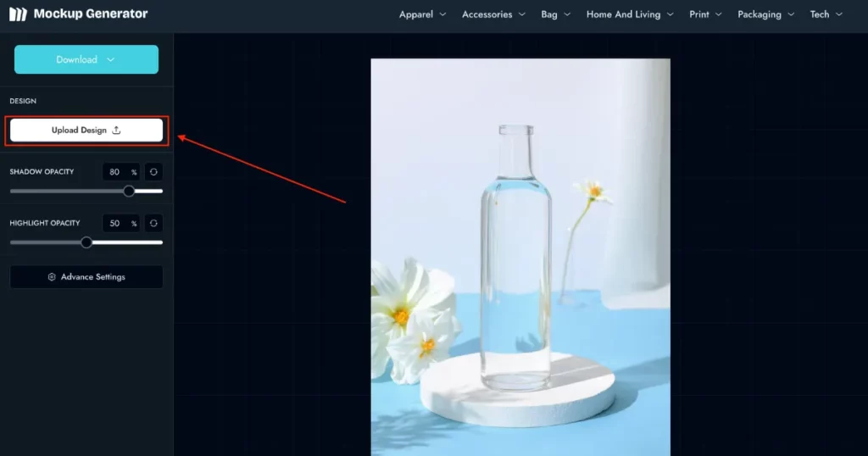Image resolution: width=868 pixels, height=456 pixels.
Task: Click the upload arrow icon on Upload Design
Action: point(117,131)
